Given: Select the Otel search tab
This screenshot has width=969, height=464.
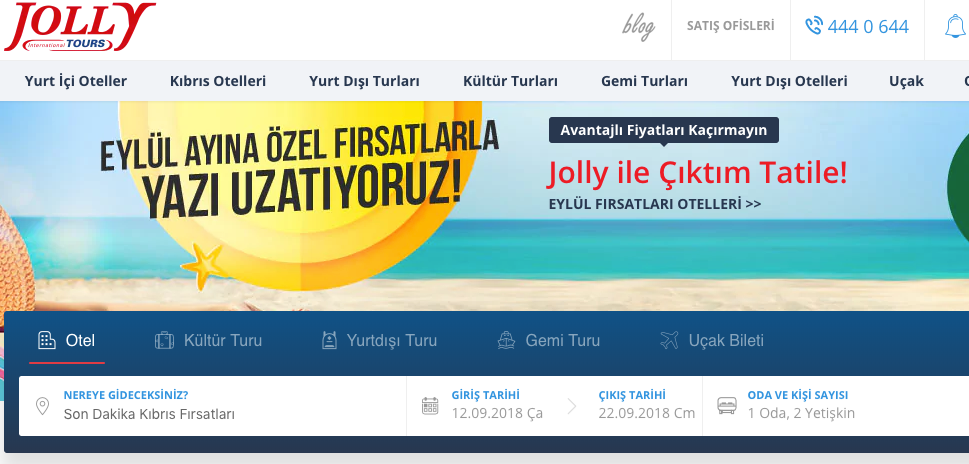Looking at the screenshot, I should (67, 340).
